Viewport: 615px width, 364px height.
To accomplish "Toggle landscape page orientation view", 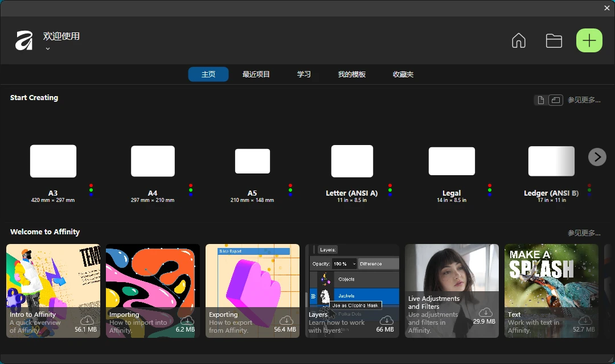I will pyautogui.click(x=556, y=100).
